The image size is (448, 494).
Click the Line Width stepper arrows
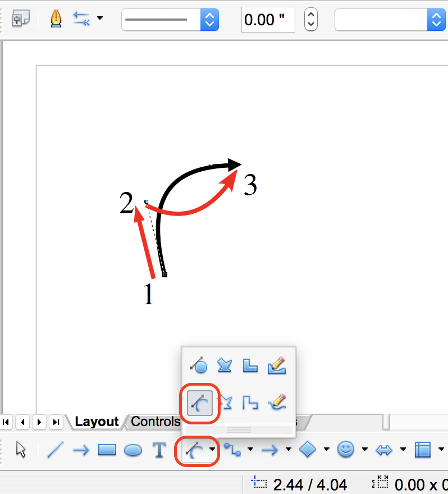(310, 20)
